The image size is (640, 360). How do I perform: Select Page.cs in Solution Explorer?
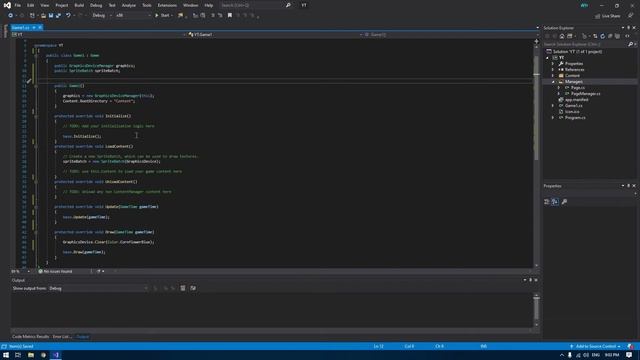[x=578, y=88]
